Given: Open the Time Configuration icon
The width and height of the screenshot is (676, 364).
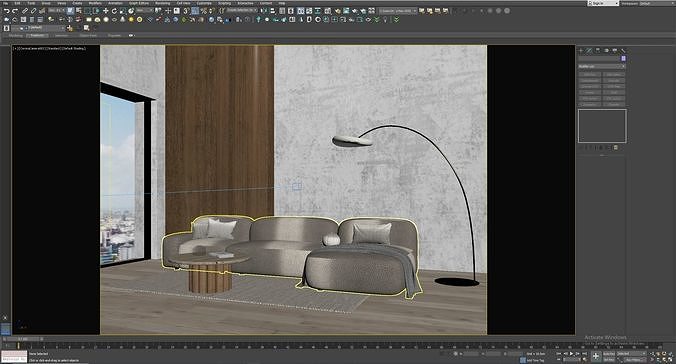Looking at the screenshot, I should pos(585,359).
